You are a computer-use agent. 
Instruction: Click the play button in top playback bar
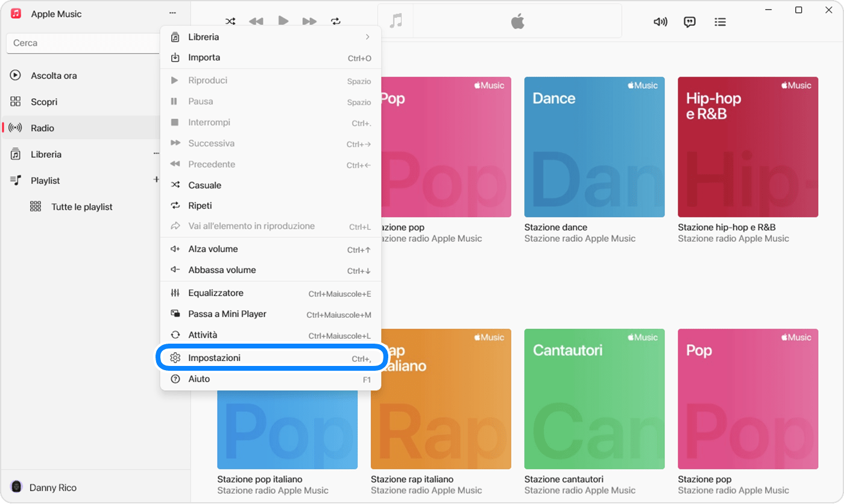click(283, 20)
